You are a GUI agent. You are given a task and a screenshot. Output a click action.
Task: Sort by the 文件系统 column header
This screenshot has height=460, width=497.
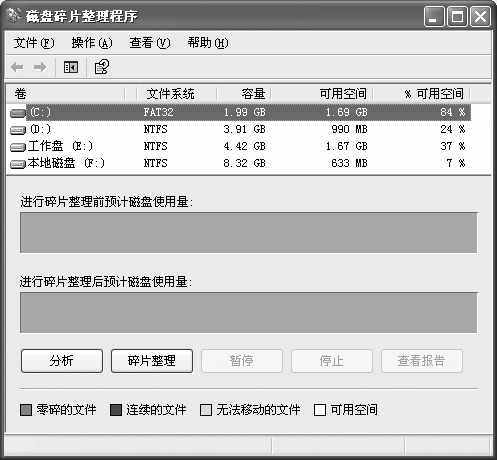(x=177, y=94)
